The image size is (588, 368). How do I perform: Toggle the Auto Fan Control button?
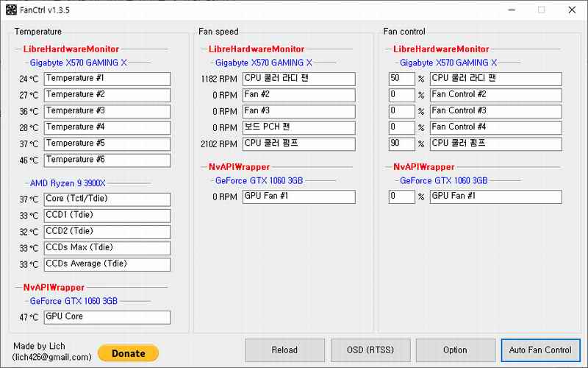[x=539, y=350]
